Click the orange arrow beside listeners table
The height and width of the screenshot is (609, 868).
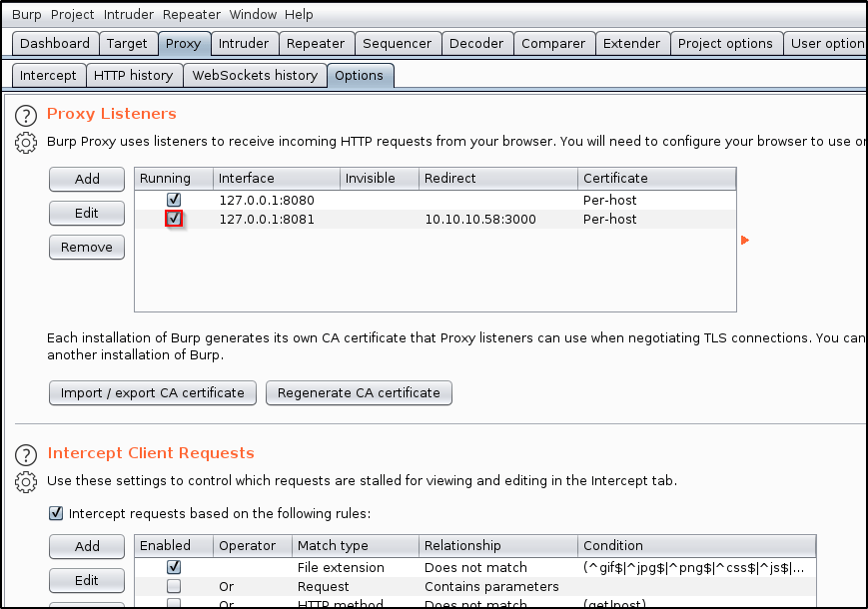pyautogui.click(x=744, y=241)
